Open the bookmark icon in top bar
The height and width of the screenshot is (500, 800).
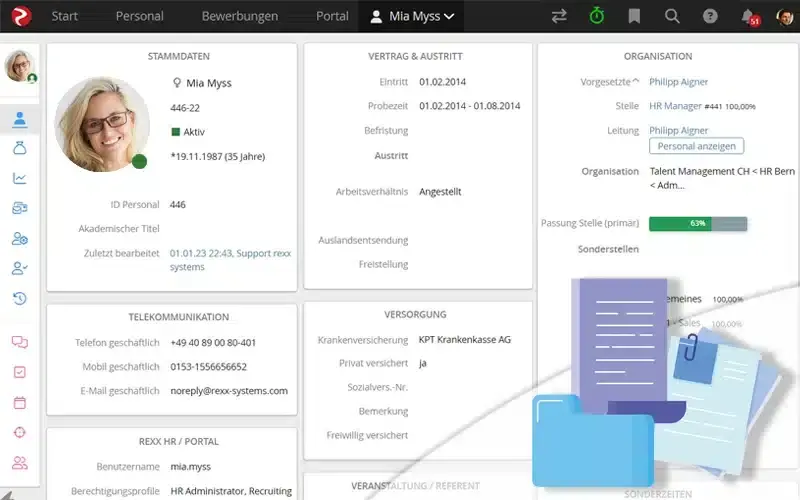pos(634,16)
